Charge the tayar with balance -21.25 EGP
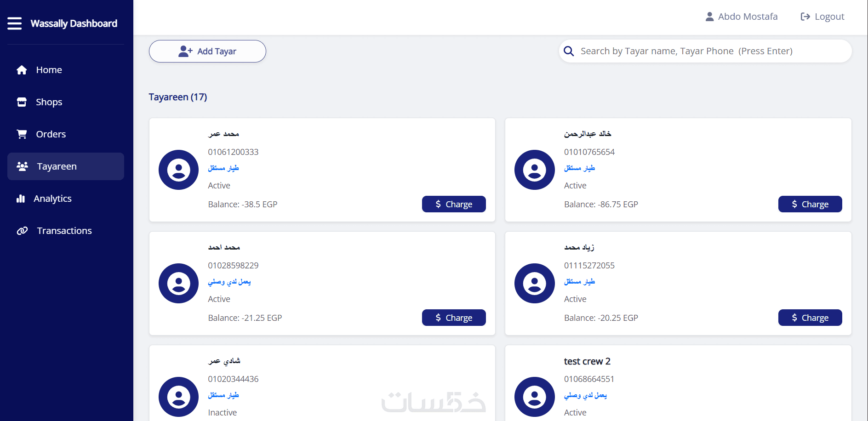The image size is (868, 421). coord(454,318)
